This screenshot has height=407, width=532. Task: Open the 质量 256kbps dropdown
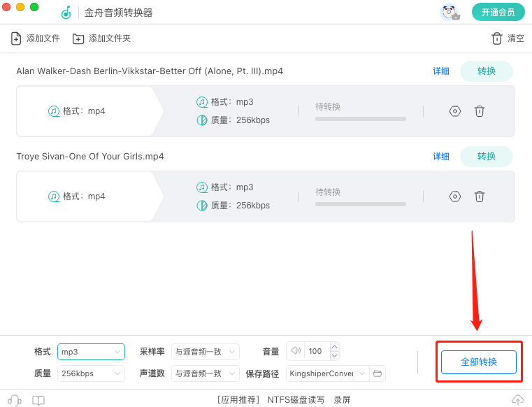click(x=91, y=373)
